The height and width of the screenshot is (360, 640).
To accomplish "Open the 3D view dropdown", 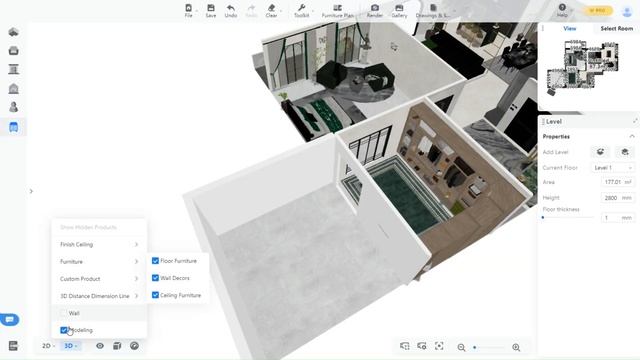I will pyautogui.click(x=71, y=346).
